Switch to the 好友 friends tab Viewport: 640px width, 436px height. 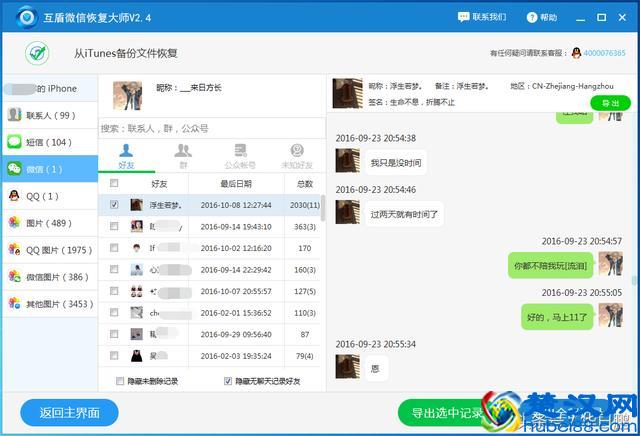click(126, 157)
